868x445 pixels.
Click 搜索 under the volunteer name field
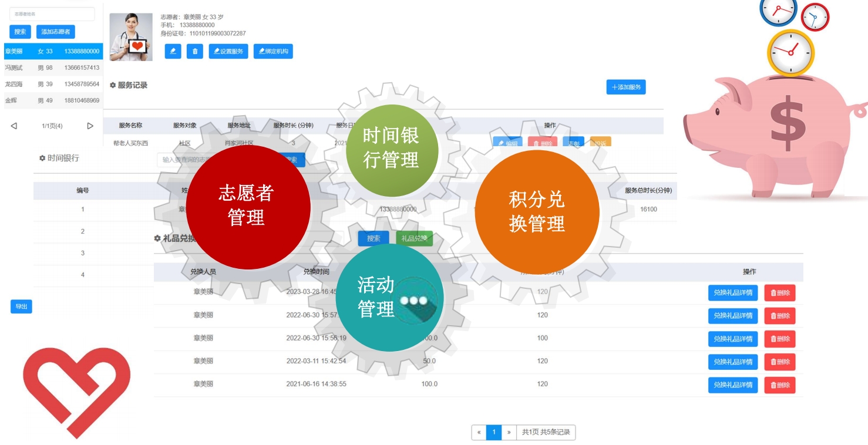coord(20,32)
